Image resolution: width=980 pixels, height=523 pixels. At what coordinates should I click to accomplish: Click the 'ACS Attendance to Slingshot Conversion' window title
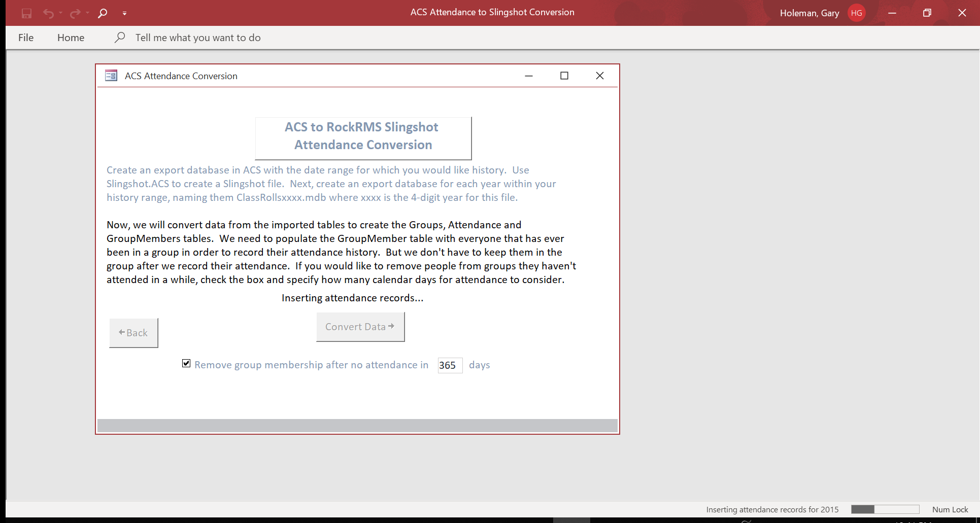(492, 12)
